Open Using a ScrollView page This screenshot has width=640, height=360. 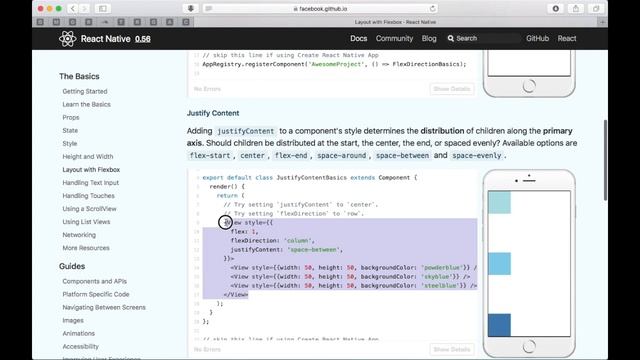(89, 209)
